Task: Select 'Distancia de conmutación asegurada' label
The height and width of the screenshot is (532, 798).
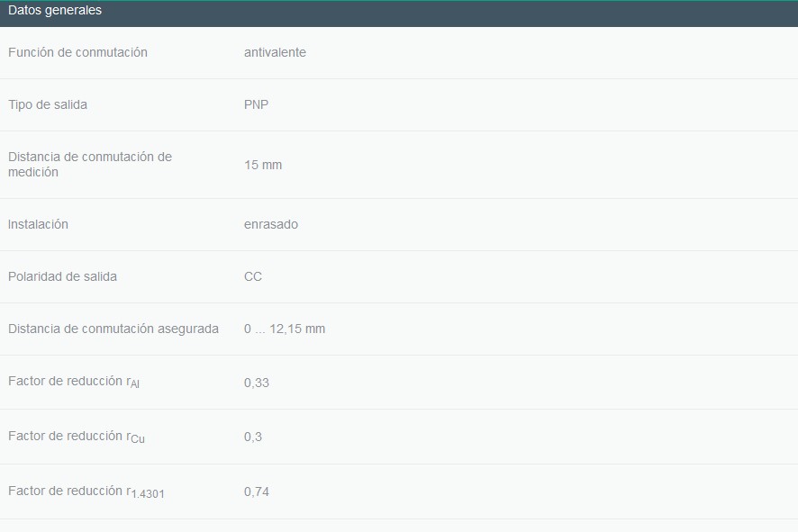Action: click(x=113, y=329)
